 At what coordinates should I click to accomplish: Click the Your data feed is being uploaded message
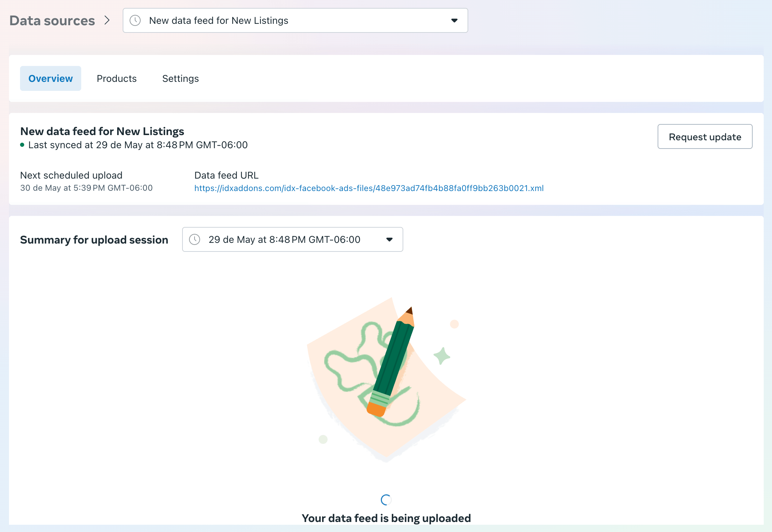(x=386, y=518)
